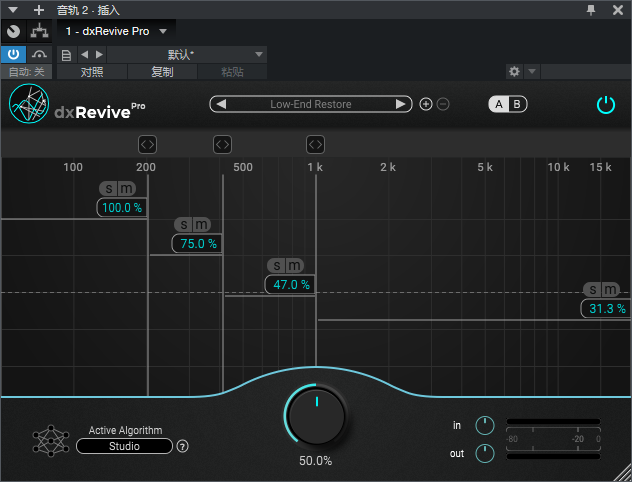Click the 自动: 关 automation button

26,72
